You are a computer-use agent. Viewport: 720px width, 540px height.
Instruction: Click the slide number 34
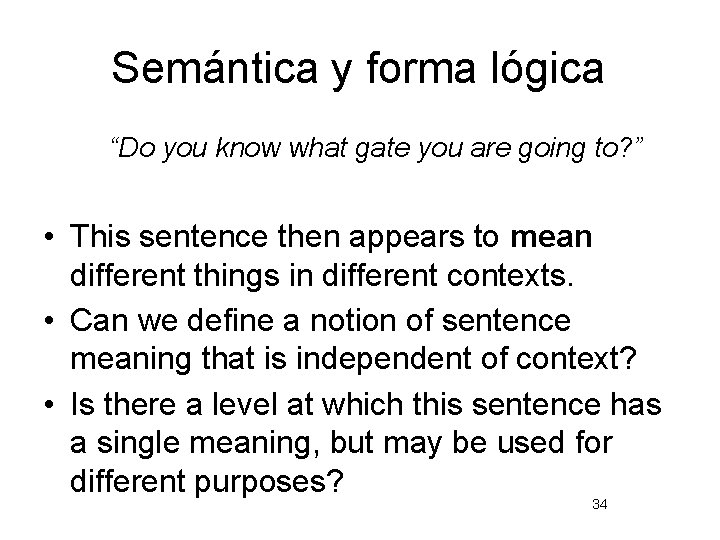pos(600,504)
